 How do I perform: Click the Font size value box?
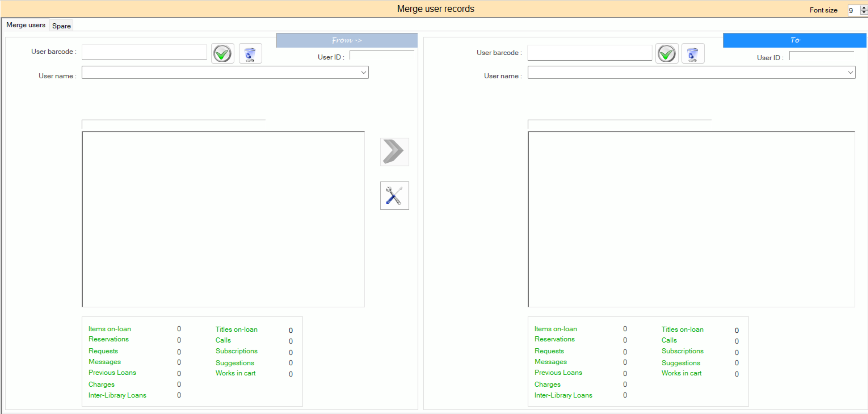point(853,10)
